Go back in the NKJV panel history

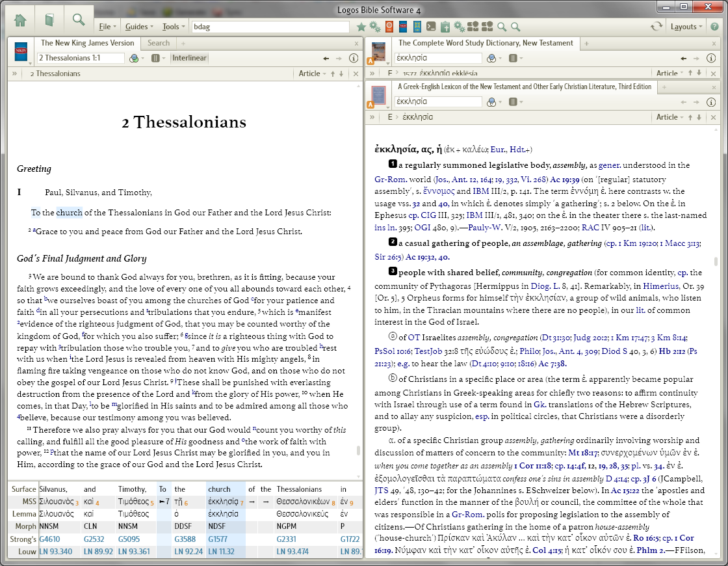coord(326,58)
